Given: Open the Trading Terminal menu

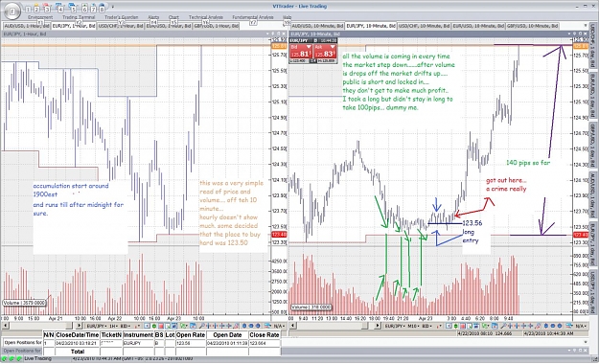Looking at the screenshot, I should pos(79,17).
